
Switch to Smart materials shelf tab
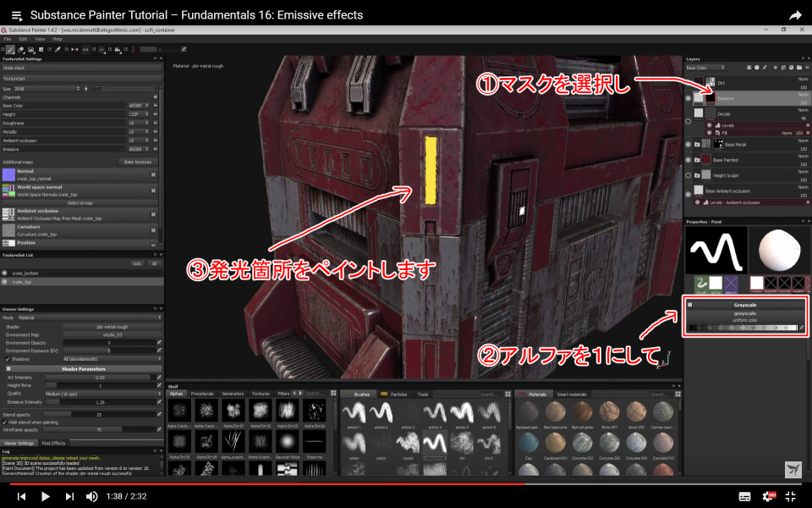[571, 395]
